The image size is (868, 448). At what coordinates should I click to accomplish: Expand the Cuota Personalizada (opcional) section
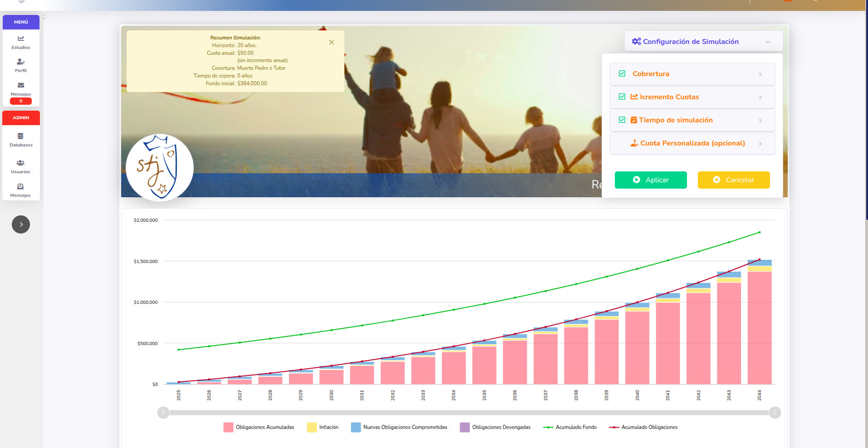[x=760, y=144]
